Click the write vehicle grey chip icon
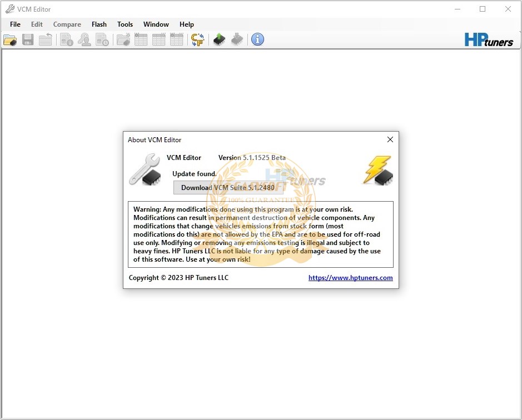The image size is (522, 420). 237,39
